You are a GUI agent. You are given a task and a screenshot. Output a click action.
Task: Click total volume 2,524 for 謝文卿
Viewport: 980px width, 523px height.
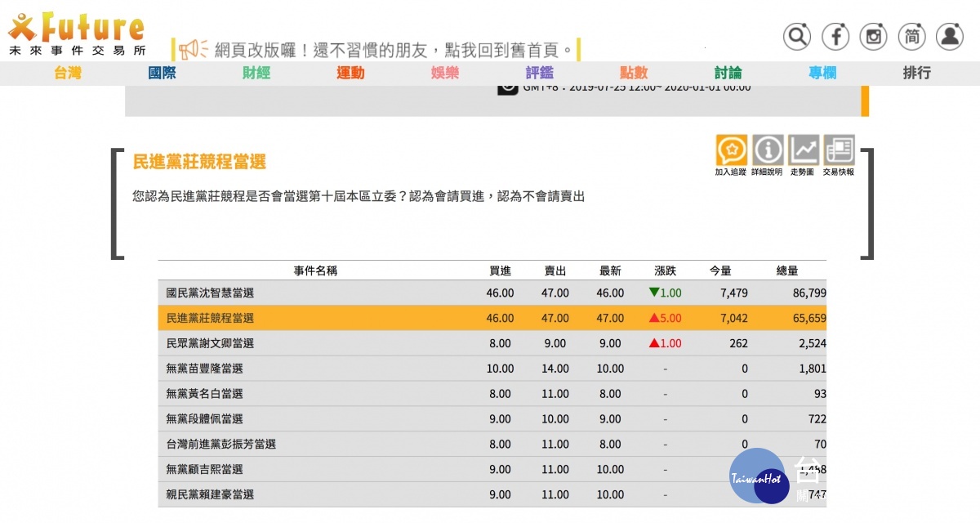(813, 343)
